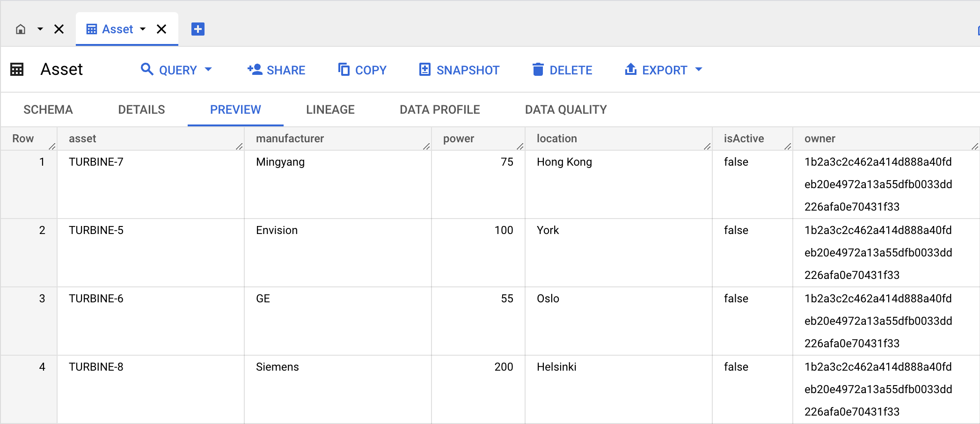Click the Asset table icon in header
Screen dimensions: 980x424
pos(17,70)
